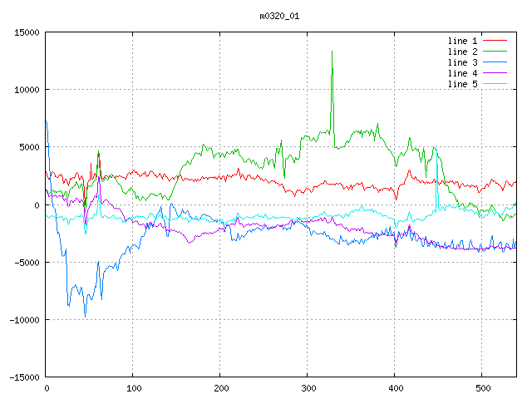Pick the 'line 5' legend label
The height and width of the screenshot is (399, 532).
click(x=463, y=84)
